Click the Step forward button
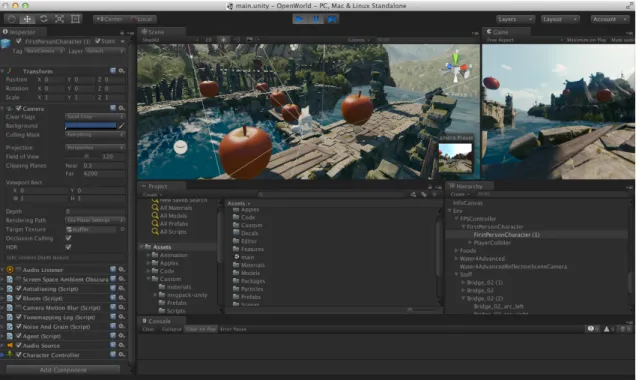Viewport: 639px width, 380px height. [332, 19]
